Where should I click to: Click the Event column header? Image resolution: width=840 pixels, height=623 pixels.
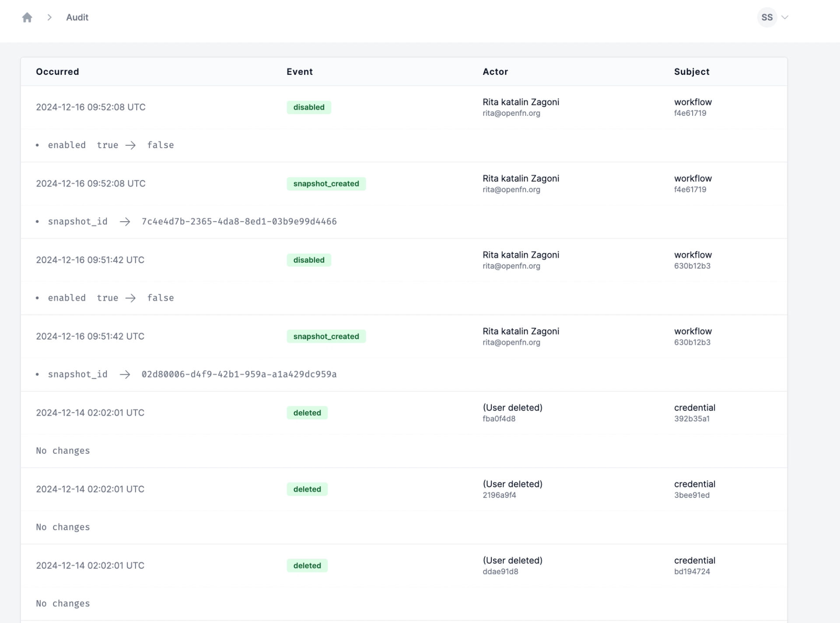(x=299, y=72)
